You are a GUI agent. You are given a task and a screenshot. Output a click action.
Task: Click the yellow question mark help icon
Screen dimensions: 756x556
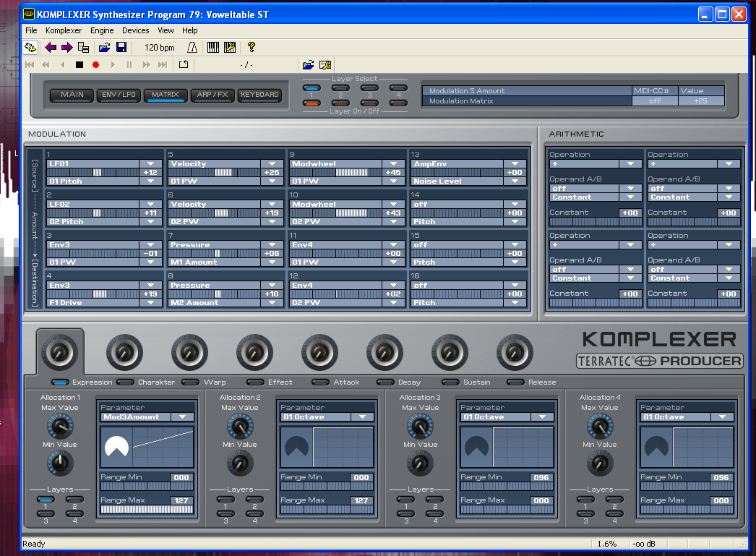click(x=252, y=47)
